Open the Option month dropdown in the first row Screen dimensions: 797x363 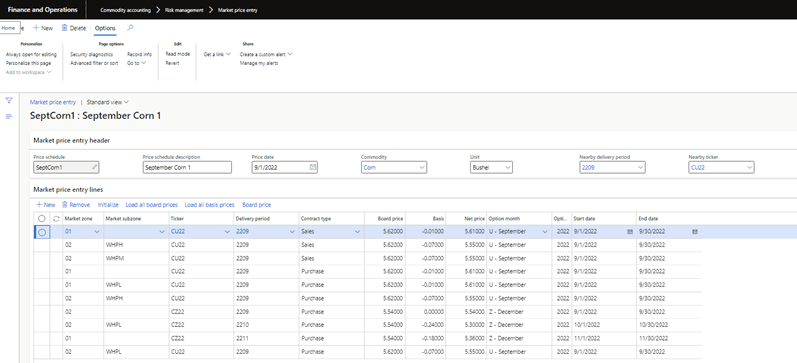pos(545,232)
